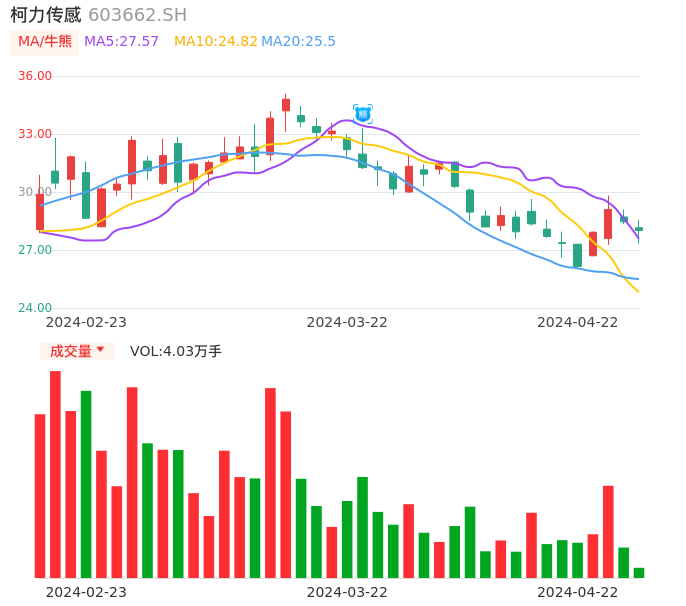Screen dimensions: 686x606
Task: Click the 33.00 price axis label
Action: point(35,134)
